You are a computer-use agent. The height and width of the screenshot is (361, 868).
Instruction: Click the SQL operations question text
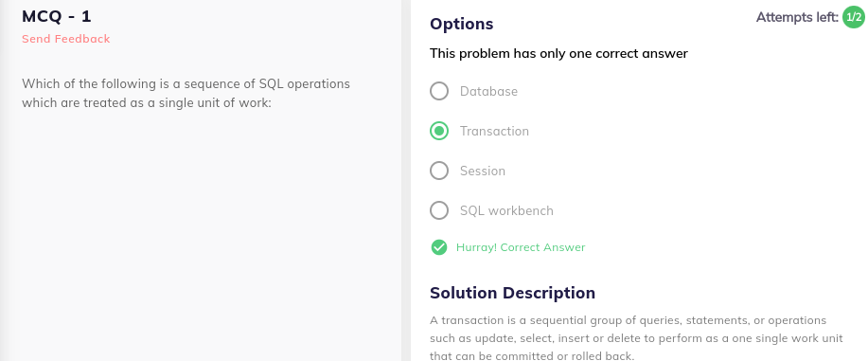[x=186, y=93]
